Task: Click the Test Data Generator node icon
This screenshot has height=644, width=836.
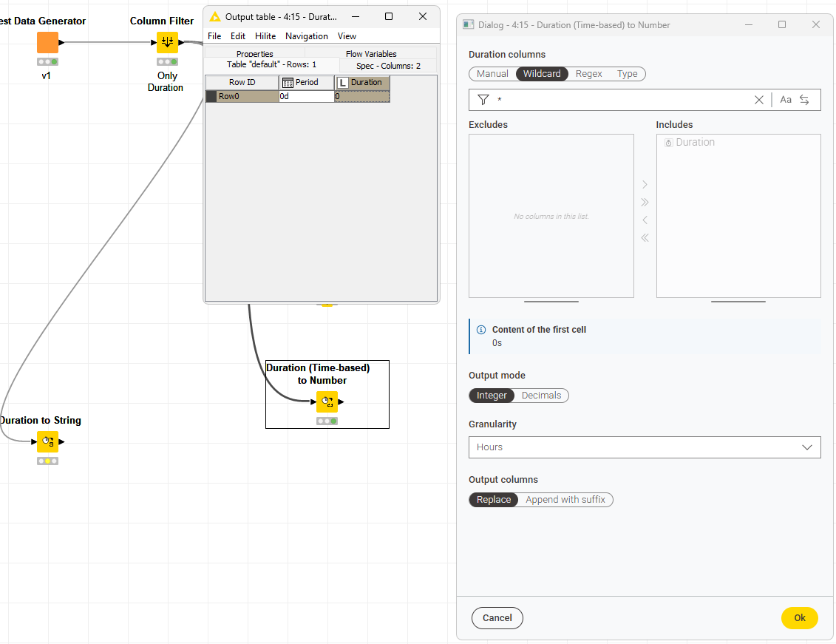Action: (x=47, y=42)
